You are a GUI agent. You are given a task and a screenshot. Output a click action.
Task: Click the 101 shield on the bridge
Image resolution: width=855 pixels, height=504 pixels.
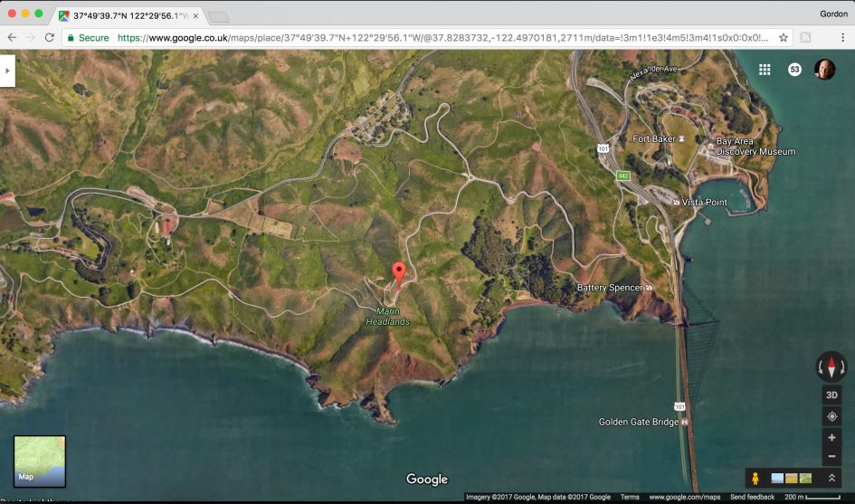point(679,406)
